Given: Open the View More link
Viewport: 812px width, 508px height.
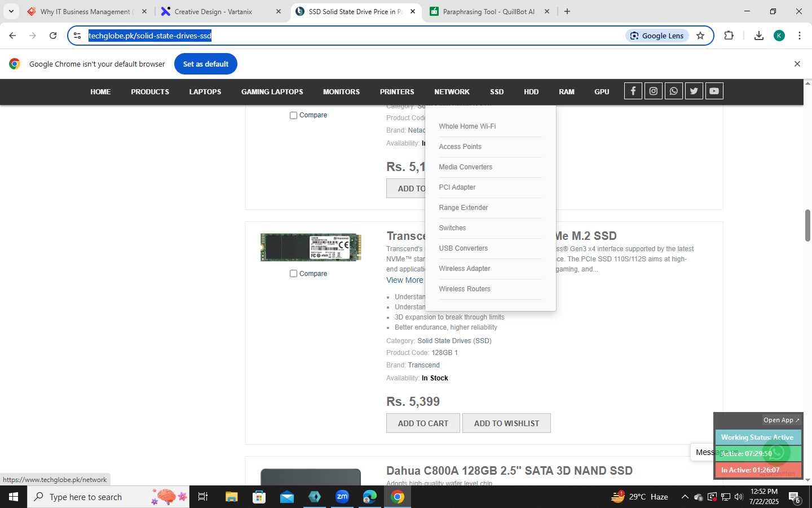Looking at the screenshot, I should coord(405,281).
